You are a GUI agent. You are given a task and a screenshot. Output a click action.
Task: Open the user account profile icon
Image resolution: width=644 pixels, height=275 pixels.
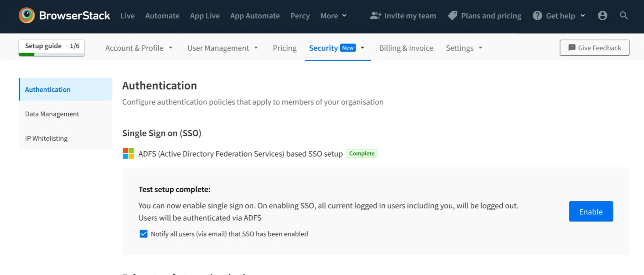click(602, 15)
